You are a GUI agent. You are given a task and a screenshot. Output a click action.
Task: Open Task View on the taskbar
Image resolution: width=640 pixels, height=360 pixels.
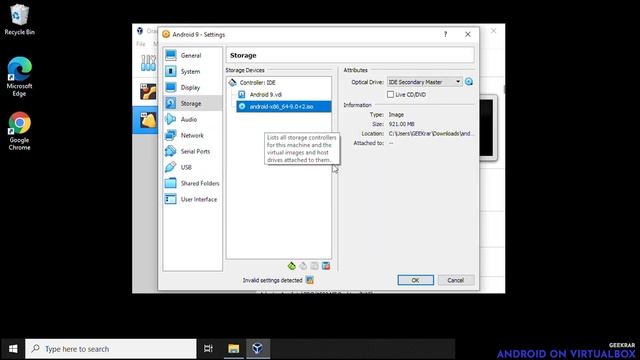pyautogui.click(x=208, y=349)
